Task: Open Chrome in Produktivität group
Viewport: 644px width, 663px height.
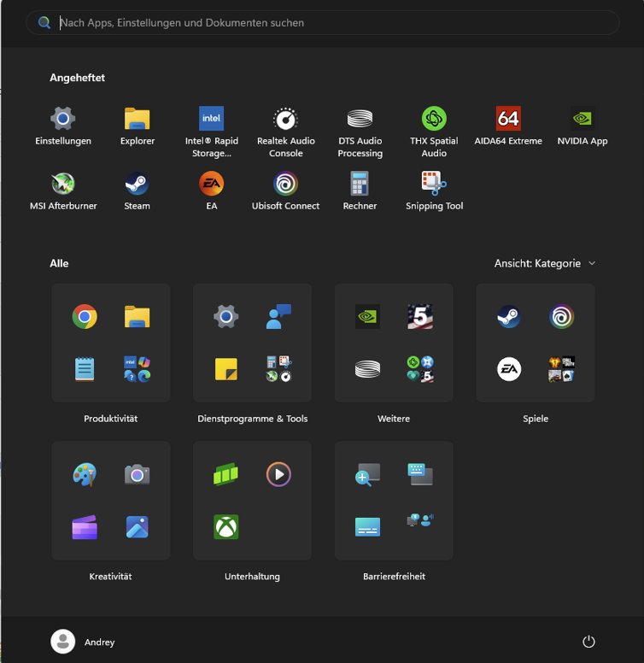Action: [x=85, y=316]
